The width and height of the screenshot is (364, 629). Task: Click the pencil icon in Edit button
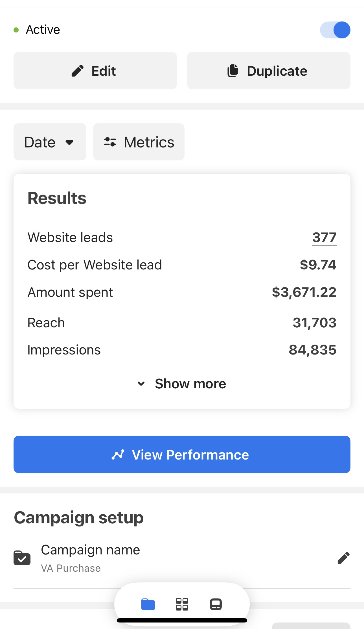tap(78, 71)
